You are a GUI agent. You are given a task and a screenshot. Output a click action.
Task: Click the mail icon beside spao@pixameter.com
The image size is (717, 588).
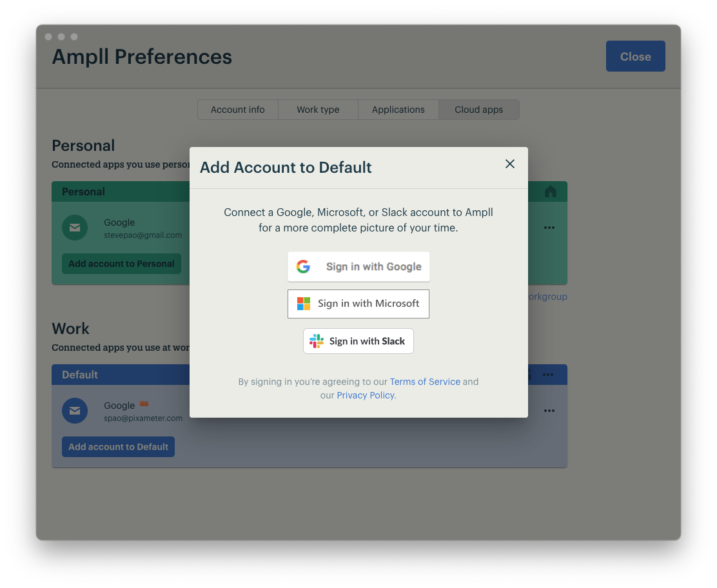click(75, 411)
